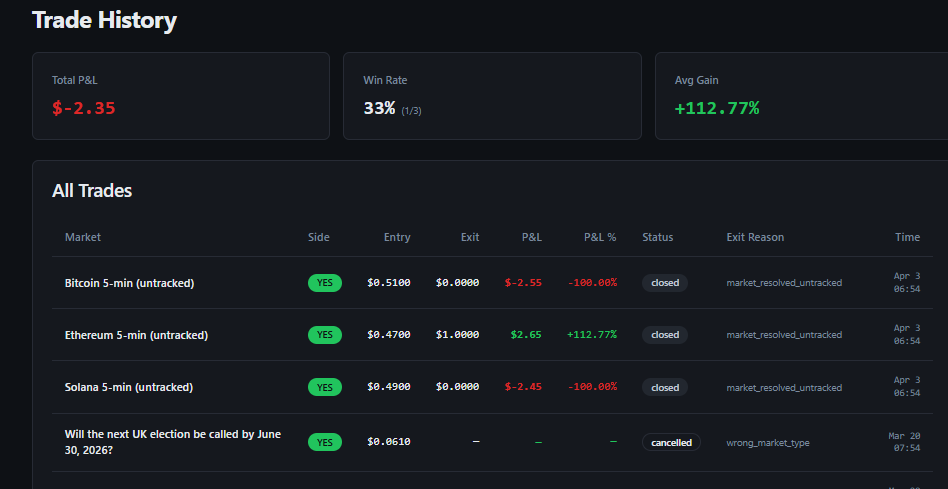Image resolution: width=948 pixels, height=489 pixels.
Task: Click the wrong_market_type exit reason
Action: (x=768, y=443)
